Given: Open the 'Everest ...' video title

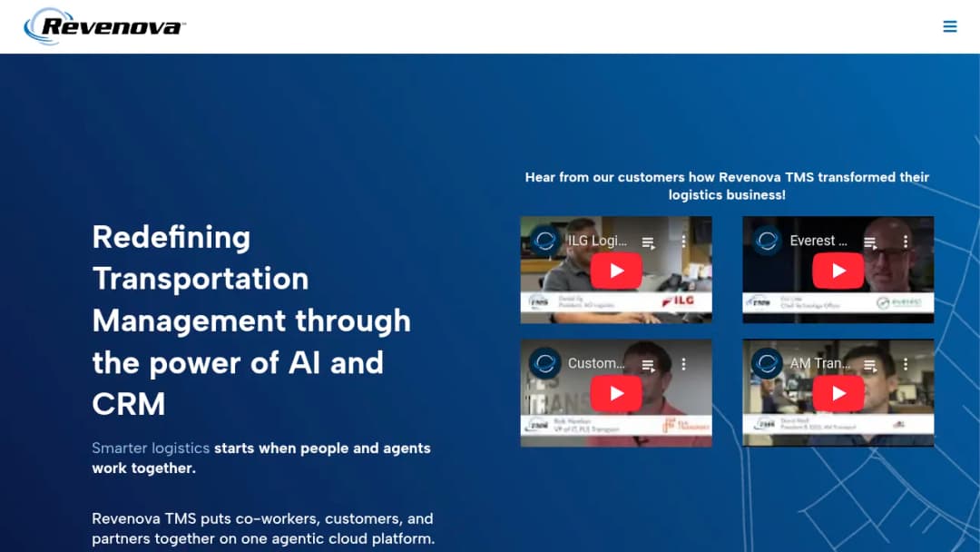Looking at the screenshot, I should point(818,241).
